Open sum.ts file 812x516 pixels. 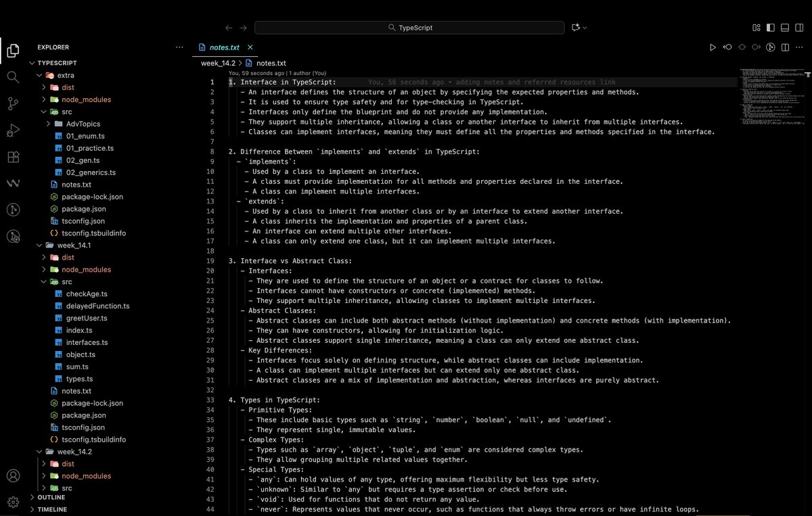77,367
